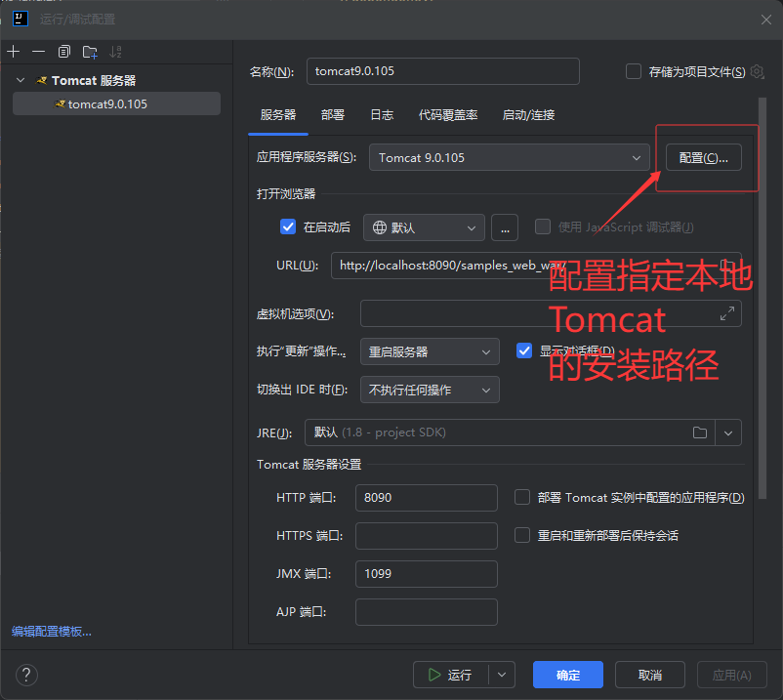Open the 应用程序服务器 Tomcat 9.0.105 dropdown
Screen dimensions: 783x700
tap(509, 157)
